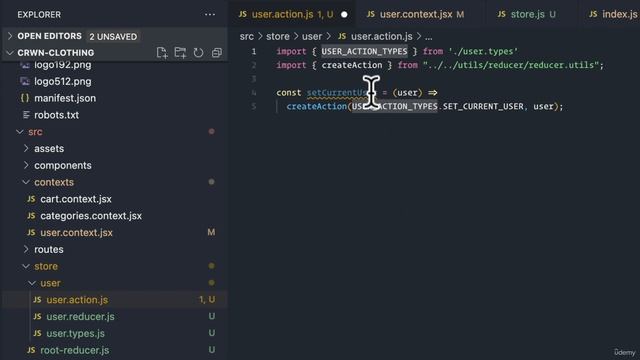Click 'store' in the breadcrumb path

click(x=278, y=36)
